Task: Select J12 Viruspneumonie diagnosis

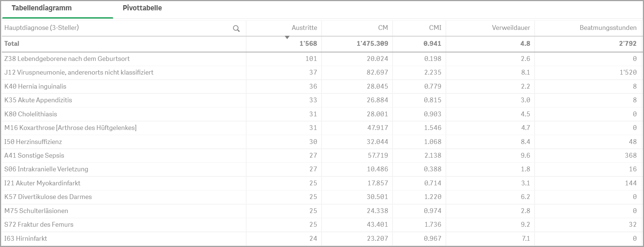Action: (79, 72)
